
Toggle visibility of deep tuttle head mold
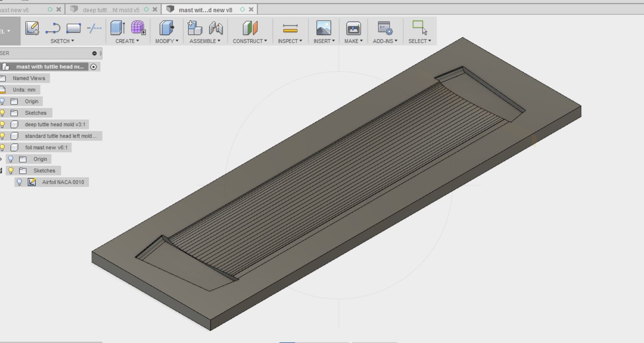click(2, 124)
